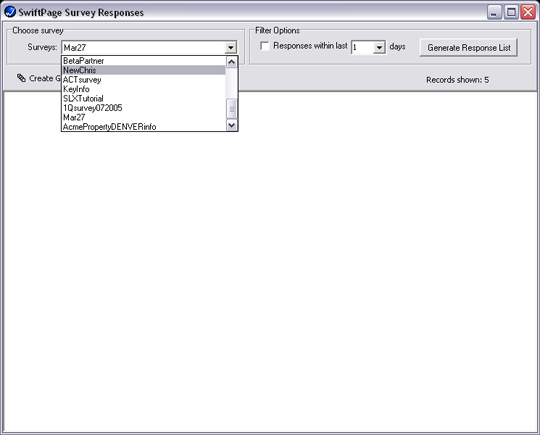540x435 pixels.
Task: Expand the days count dropdown
Action: tap(379, 47)
